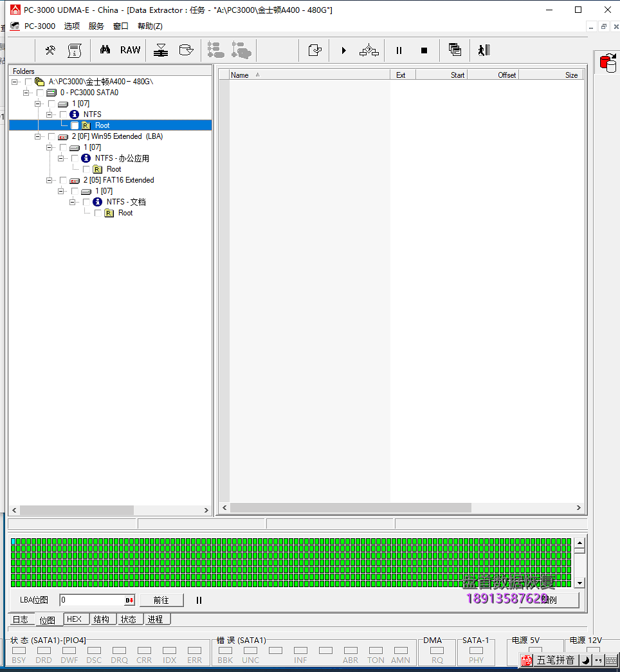Click the pause button beside 前往
Screen dimensions: 620x672
coord(199,600)
